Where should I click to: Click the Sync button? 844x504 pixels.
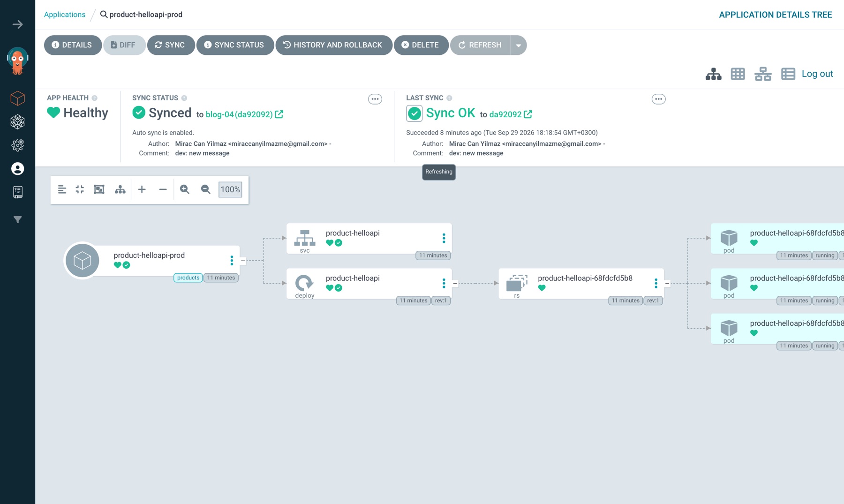point(171,45)
